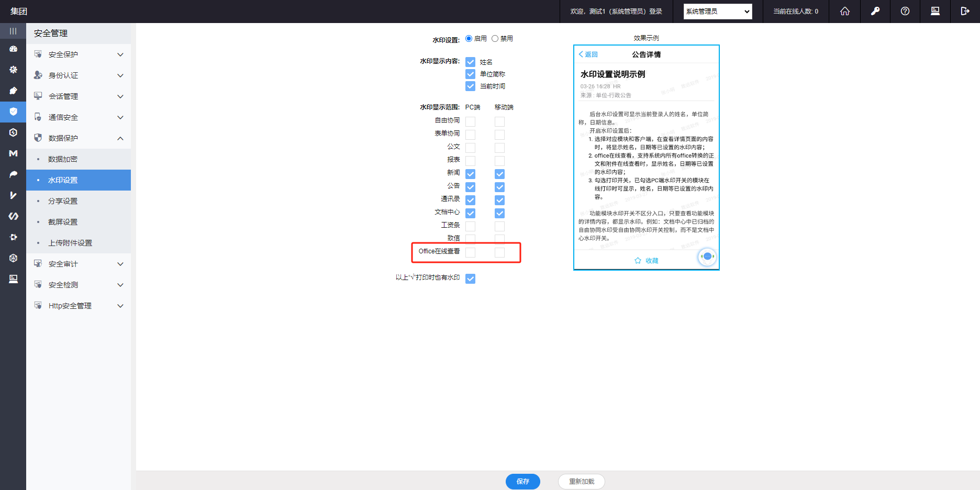The height and width of the screenshot is (490, 980).
Task: Open the laptop icon in left rail
Action: 13,279
